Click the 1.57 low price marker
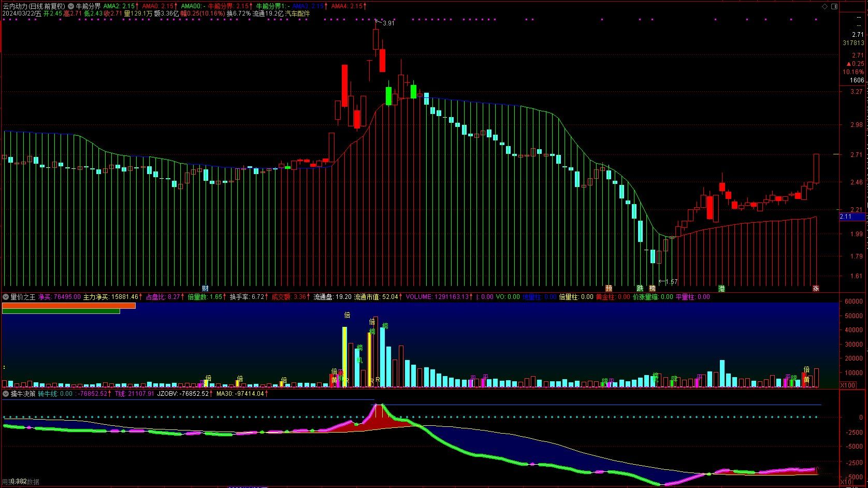 coord(671,282)
